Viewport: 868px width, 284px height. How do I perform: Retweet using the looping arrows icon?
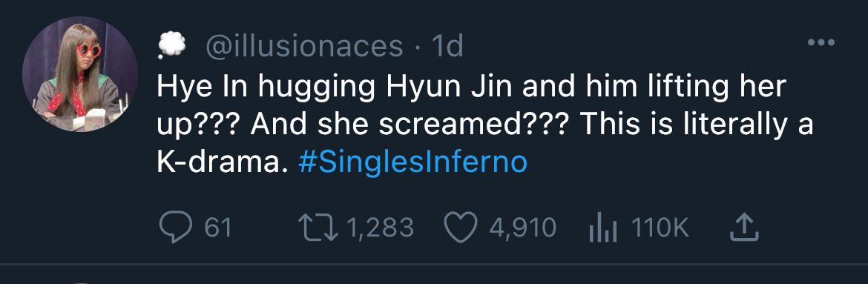click(318, 228)
